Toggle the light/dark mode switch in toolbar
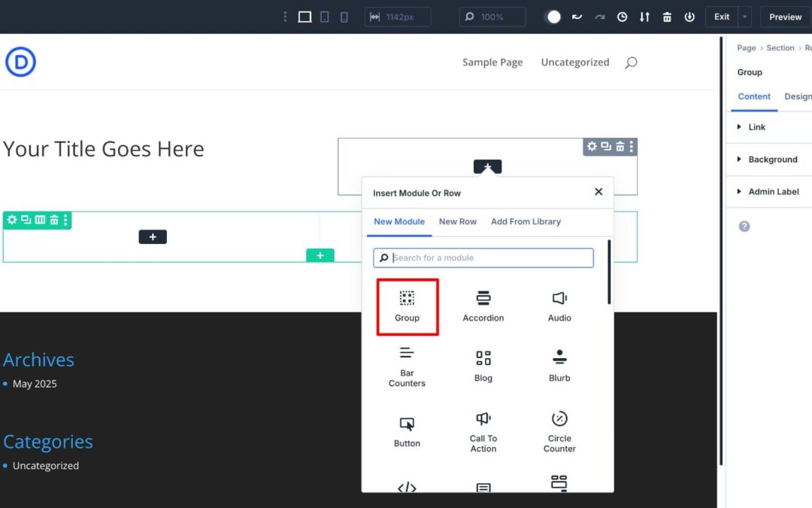 [x=553, y=17]
